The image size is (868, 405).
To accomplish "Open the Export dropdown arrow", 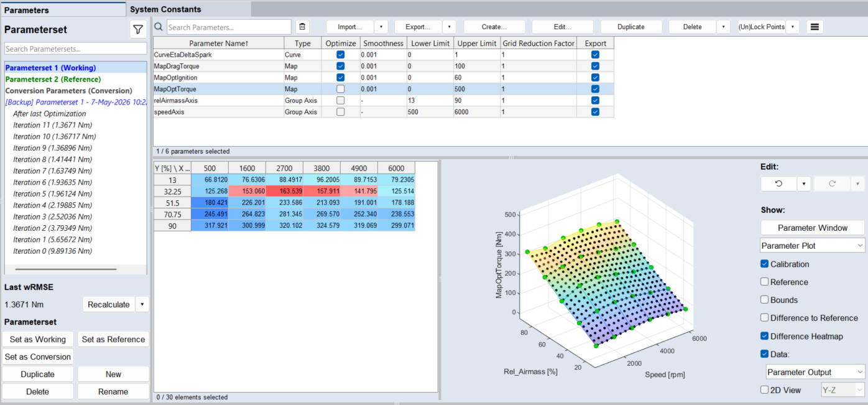I will (x=450, y=27).
